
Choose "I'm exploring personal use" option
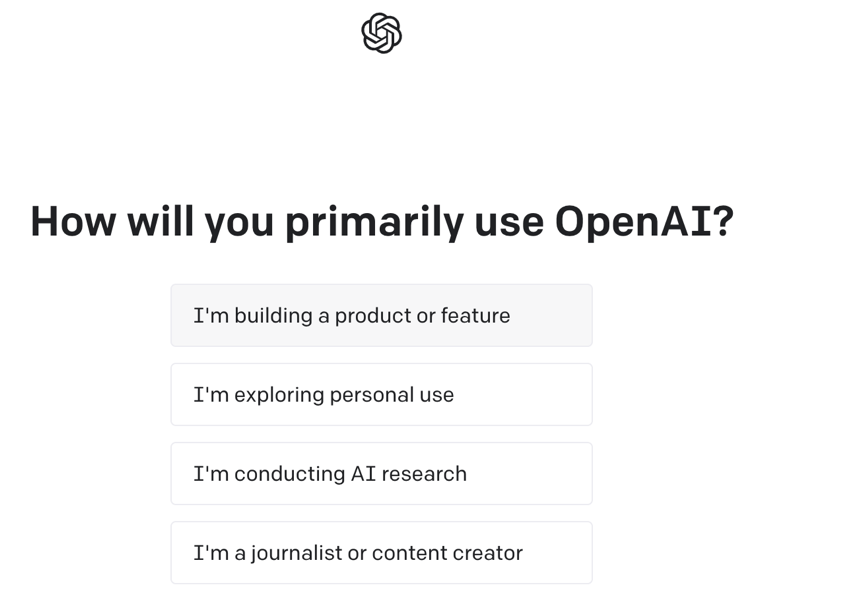click(381, 395)
